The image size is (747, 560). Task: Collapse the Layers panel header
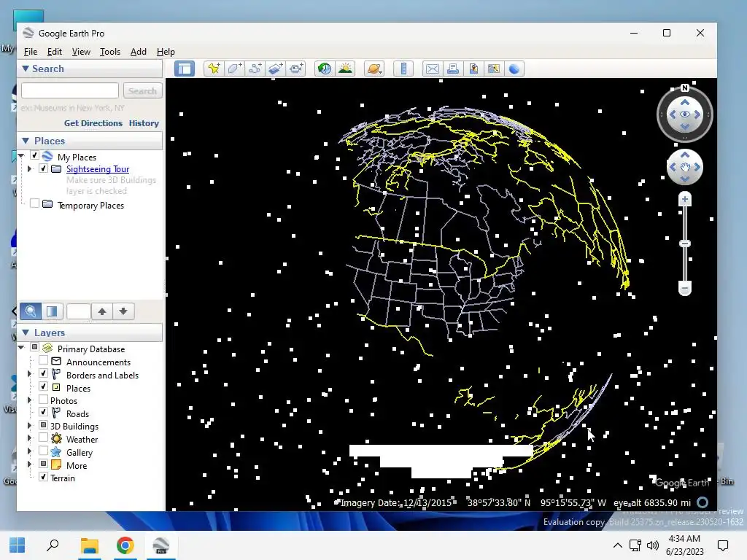[26, 332]
